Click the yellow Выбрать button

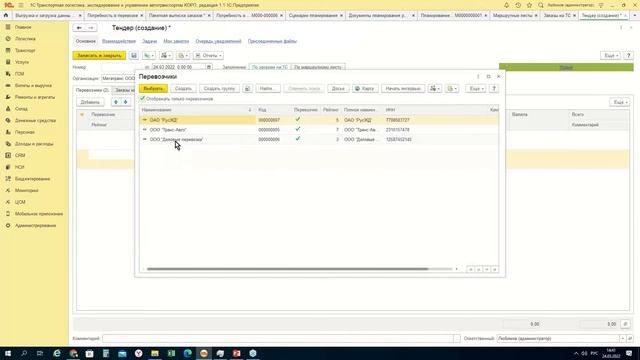point(153,89)
